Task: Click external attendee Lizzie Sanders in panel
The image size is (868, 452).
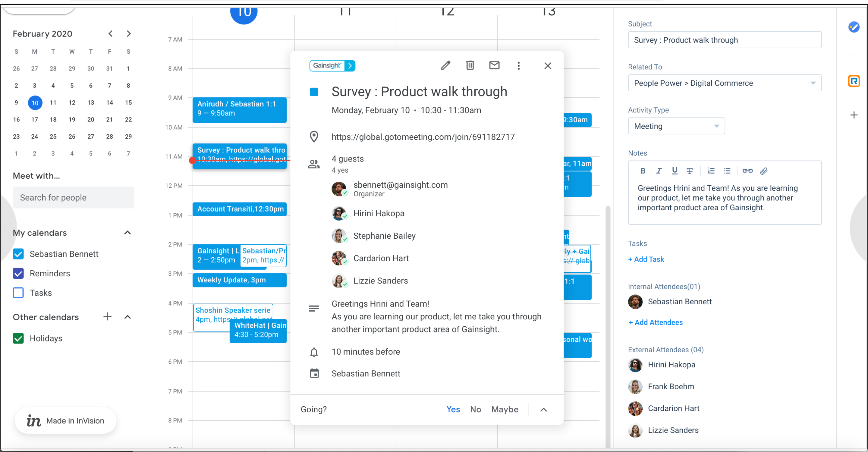Action: 673,430
